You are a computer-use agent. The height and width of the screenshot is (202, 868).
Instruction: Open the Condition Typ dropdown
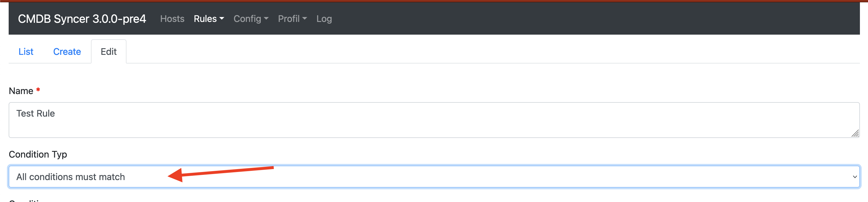tap(434, 177)
